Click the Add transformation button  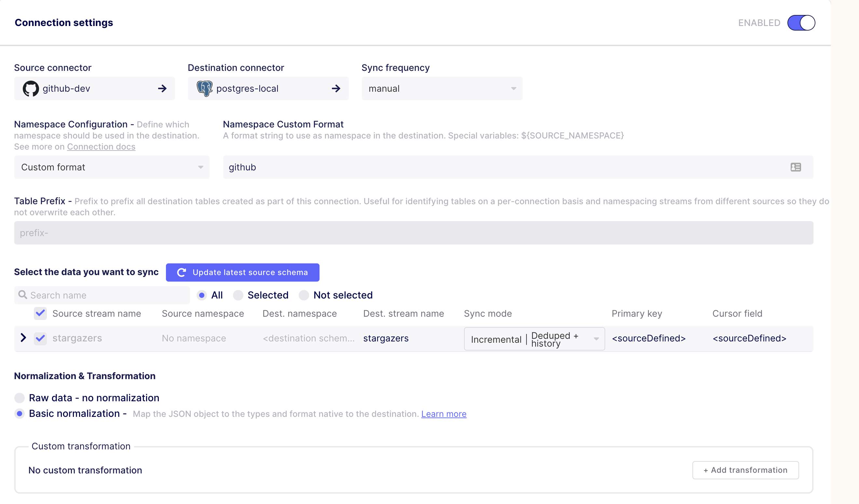coord(745,470)
